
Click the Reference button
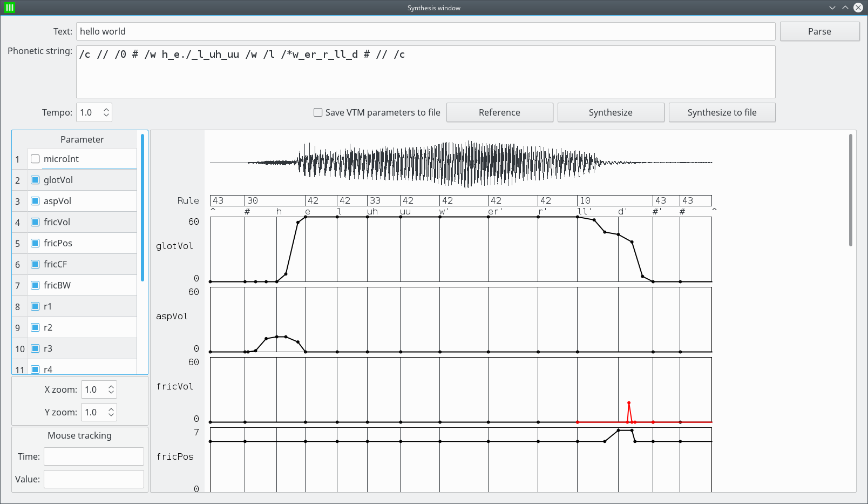pyautogui.click(x=499, y=112)
